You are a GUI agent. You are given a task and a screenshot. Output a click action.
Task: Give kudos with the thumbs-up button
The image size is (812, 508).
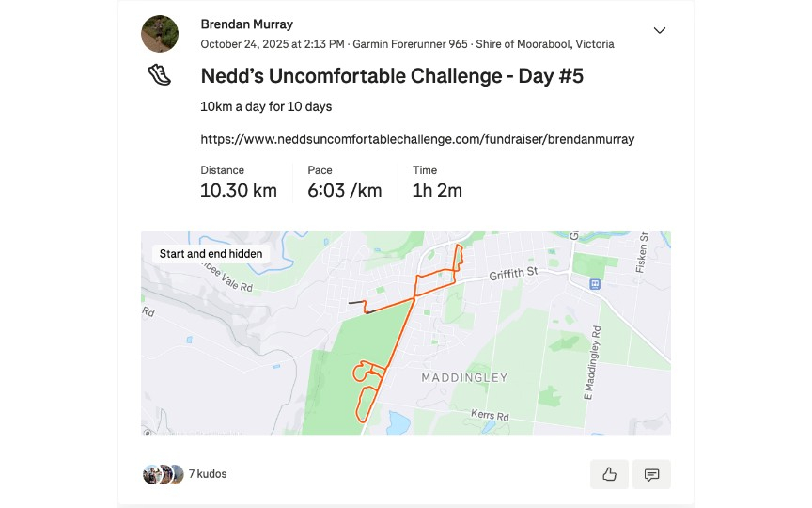coord(609,474)
